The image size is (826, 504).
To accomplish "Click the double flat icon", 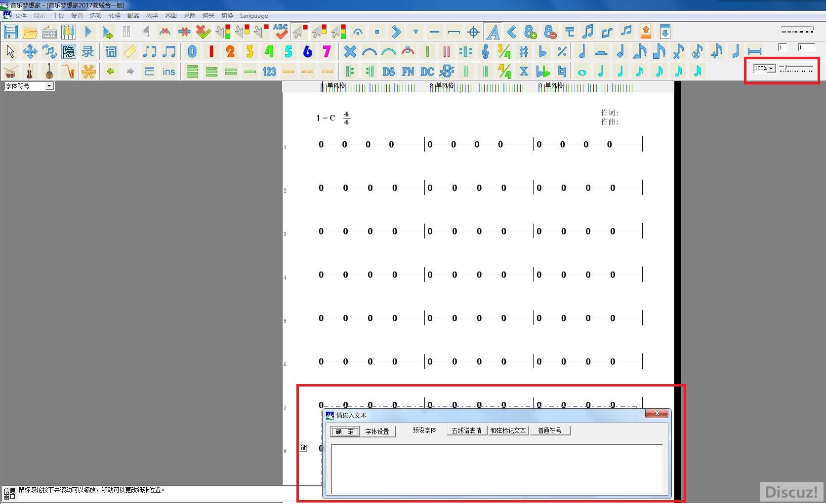I will pos(543,72).
